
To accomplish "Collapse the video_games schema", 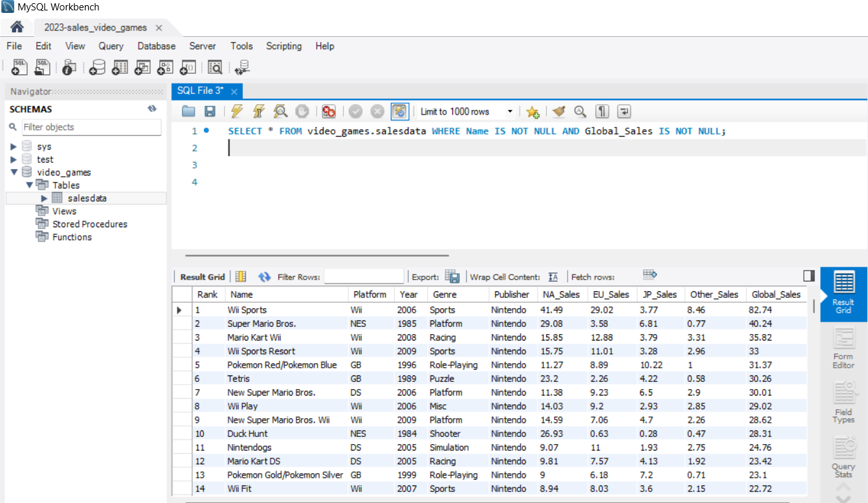I will (x=14, y=172).
